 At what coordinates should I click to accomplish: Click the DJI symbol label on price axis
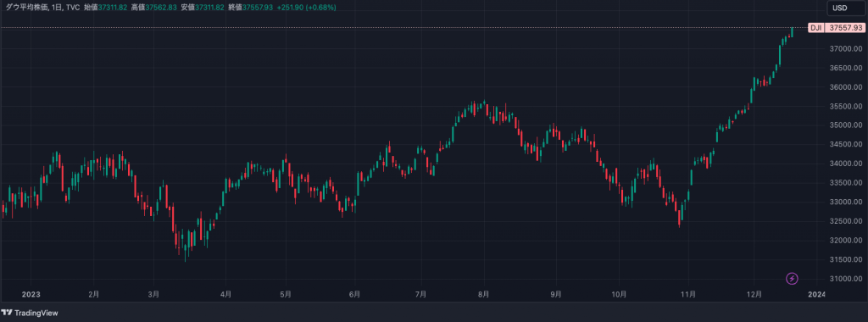click(x=815, y=28)
